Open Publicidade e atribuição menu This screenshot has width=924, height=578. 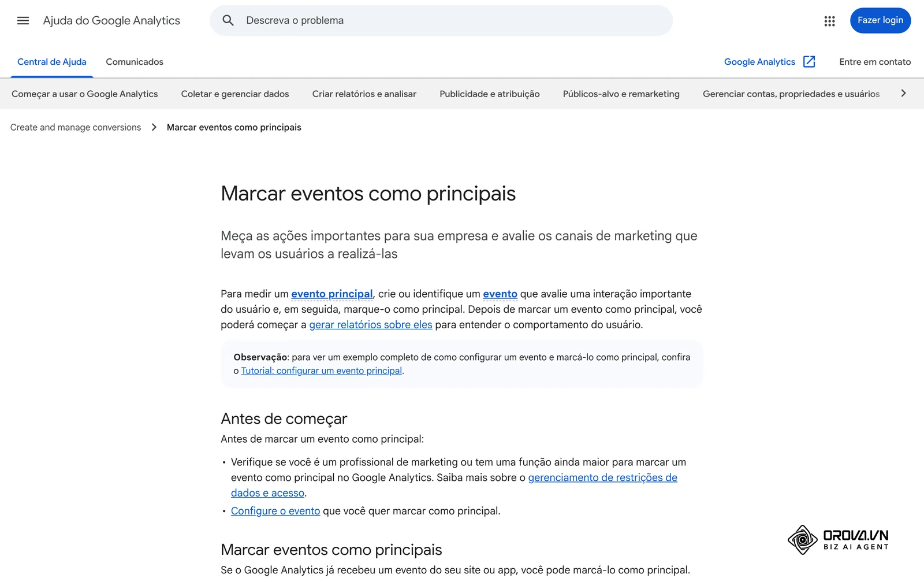pyautogui.click(x=490, y=94)
